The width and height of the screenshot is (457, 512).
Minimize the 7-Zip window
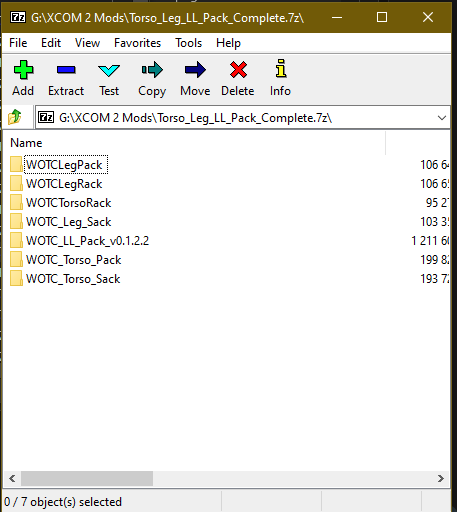coord(337,17)
